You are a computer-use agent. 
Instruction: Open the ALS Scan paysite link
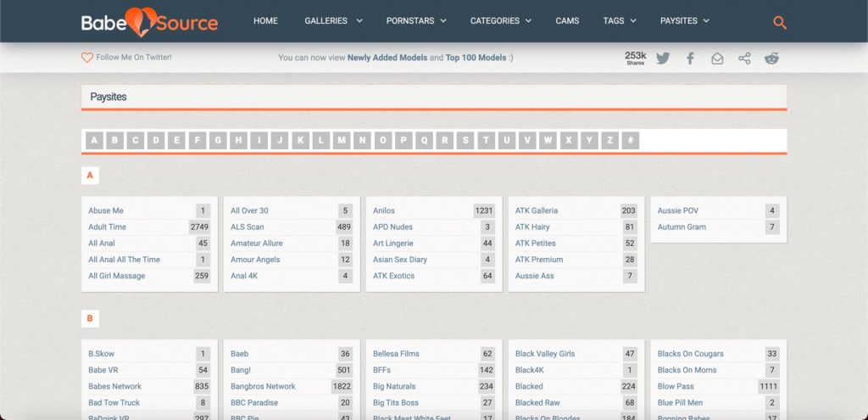(248, 227)
